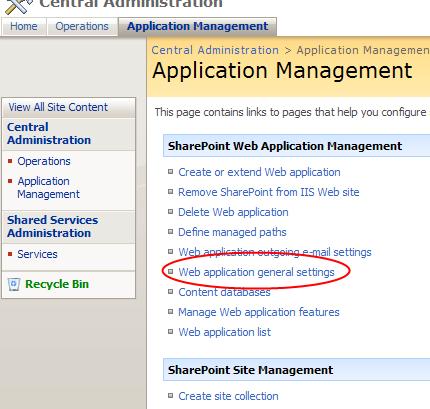The height and width of the screenshot is (409, 430).
Task: Open Web application general settings
Action: pos(256,272)
